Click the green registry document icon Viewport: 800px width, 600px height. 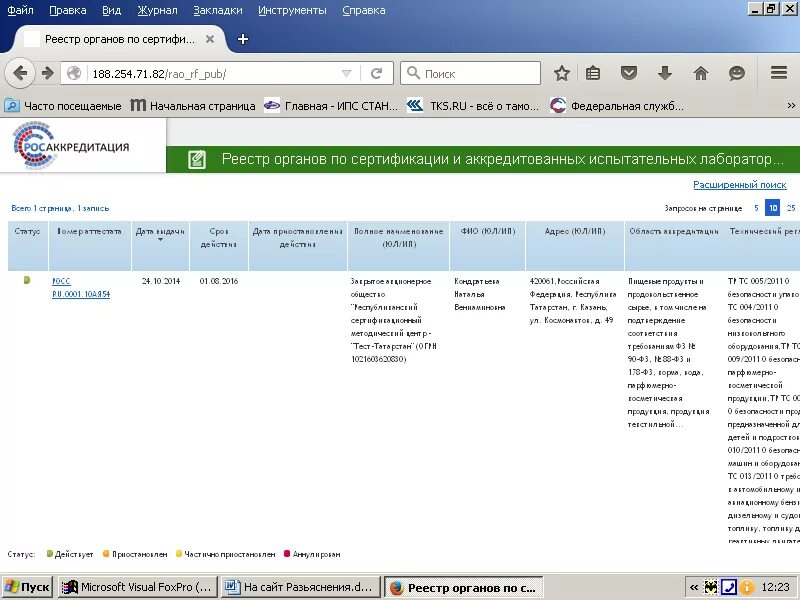[197, 159]
